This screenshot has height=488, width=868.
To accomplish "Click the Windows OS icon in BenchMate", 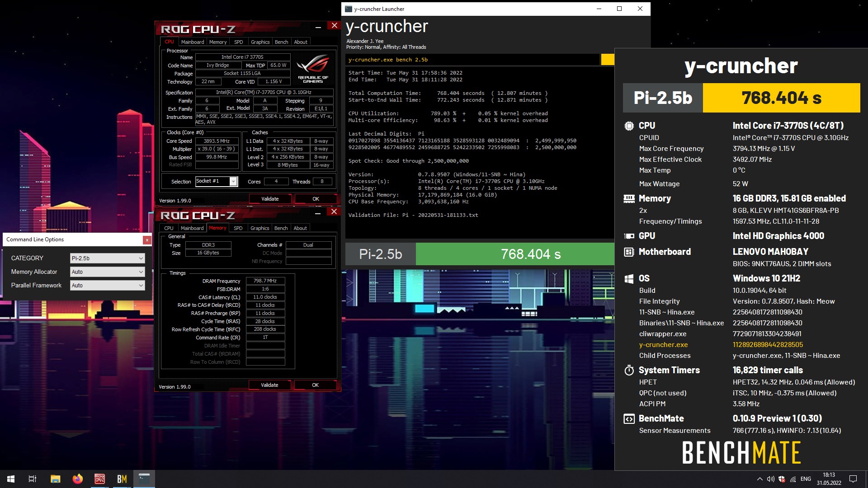I will point(629,279).
